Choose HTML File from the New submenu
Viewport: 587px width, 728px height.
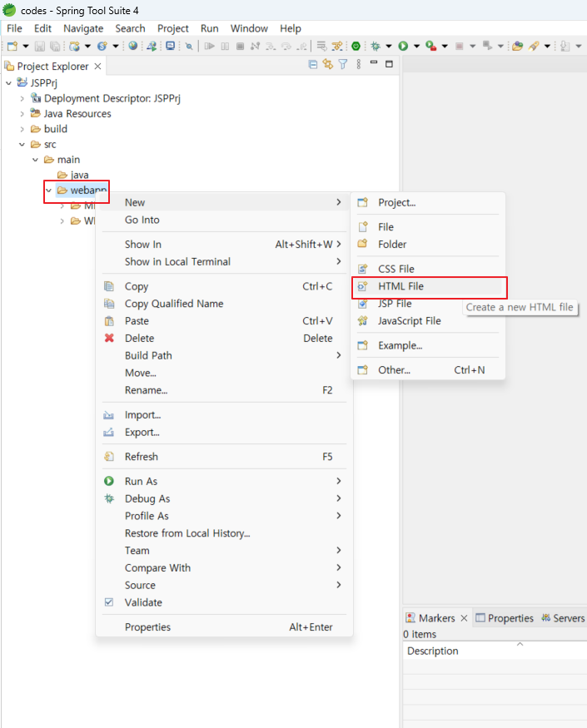(428, 286)
